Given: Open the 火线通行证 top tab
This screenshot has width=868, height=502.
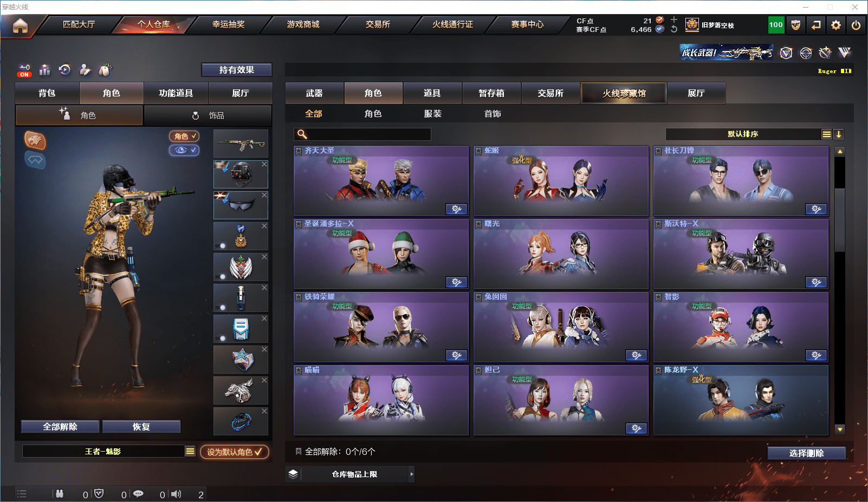Looking at the screenshot, I should click(453, 24).
